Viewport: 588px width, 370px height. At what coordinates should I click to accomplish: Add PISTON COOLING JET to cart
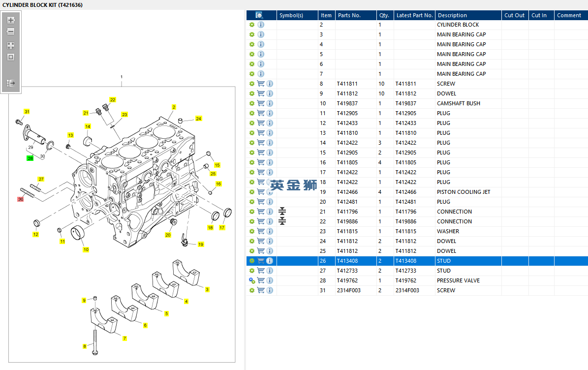[x=261, y=192]
